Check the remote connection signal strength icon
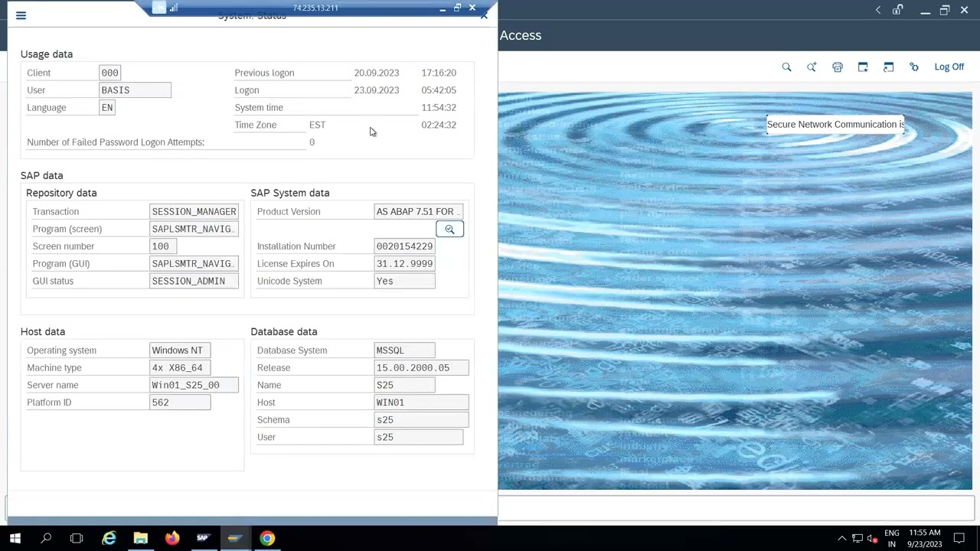 pos(174,8)
